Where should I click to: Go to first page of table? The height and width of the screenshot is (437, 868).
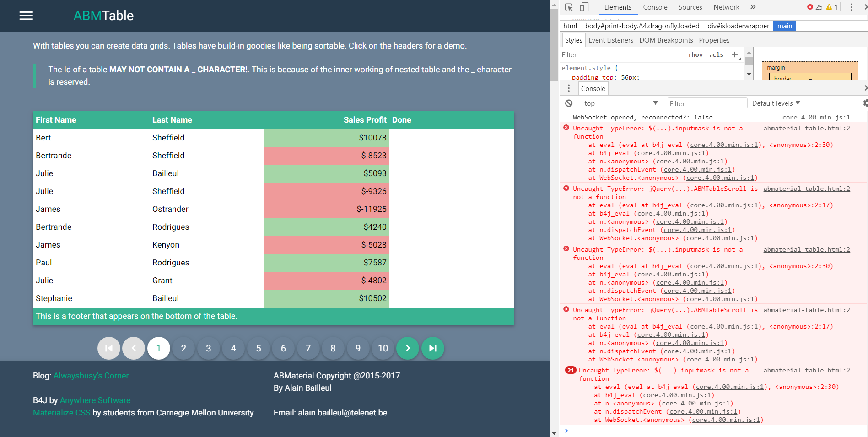coord(109,348)
